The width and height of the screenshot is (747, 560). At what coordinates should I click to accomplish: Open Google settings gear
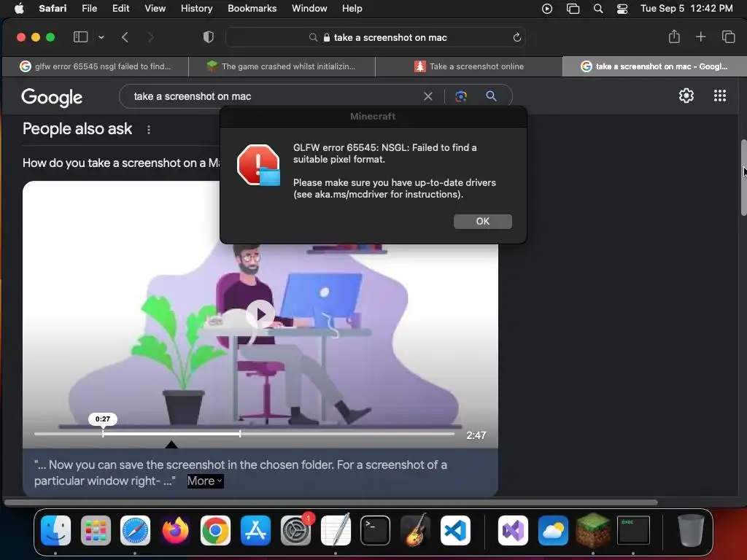pyautogui.click(x=686, y=96)
